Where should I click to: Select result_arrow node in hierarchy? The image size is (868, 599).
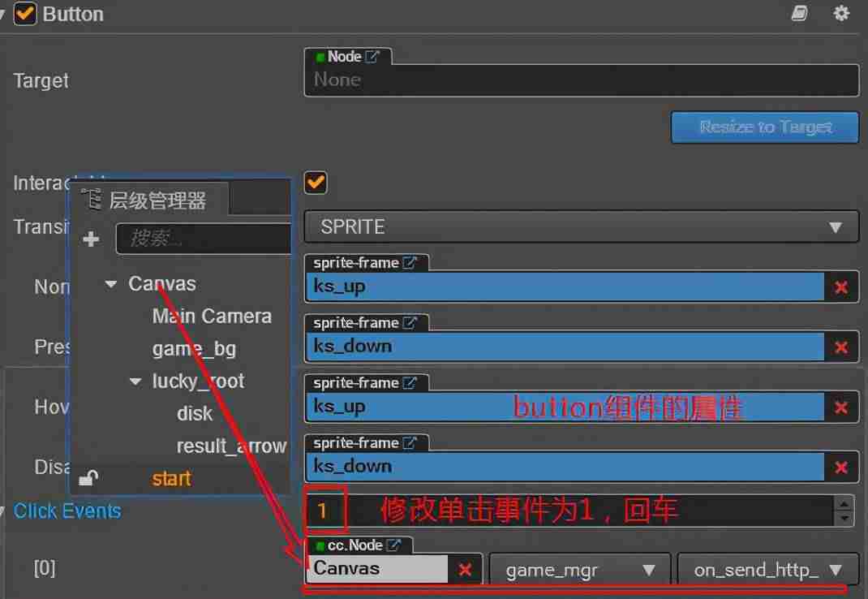pyautogui.click(x=231, y=446)
